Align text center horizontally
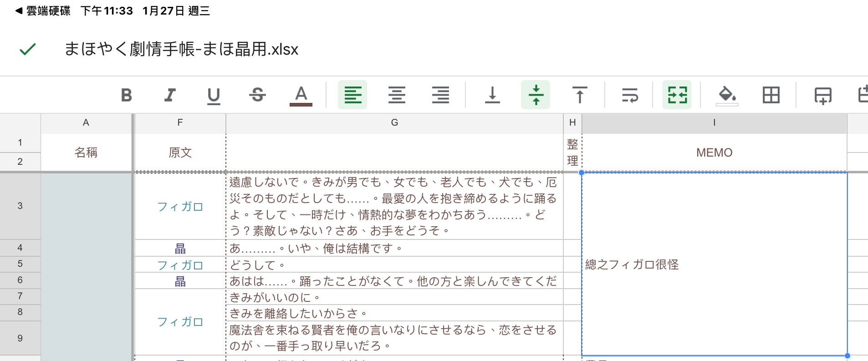This screenshot has height=361, width=868. 397,95
